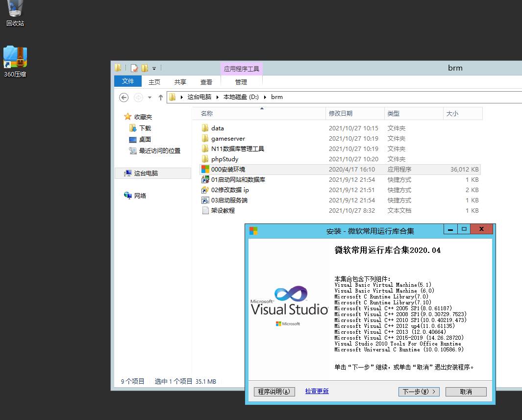
Task: Click 取消 to exit the installer
Action: click(x=466, y=392)
